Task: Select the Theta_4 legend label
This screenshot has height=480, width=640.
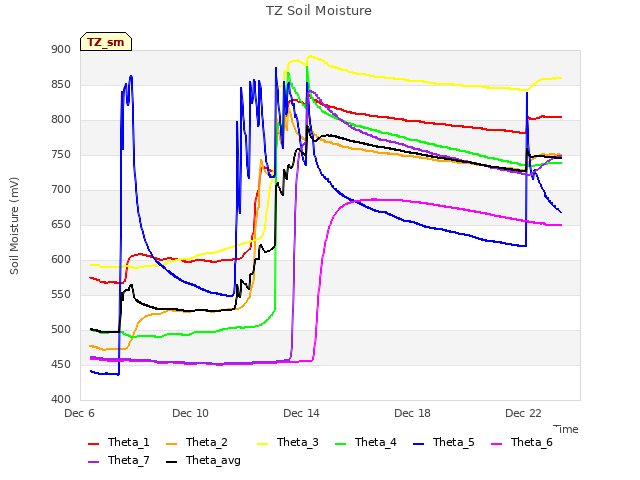Action: tap(376, 442)
